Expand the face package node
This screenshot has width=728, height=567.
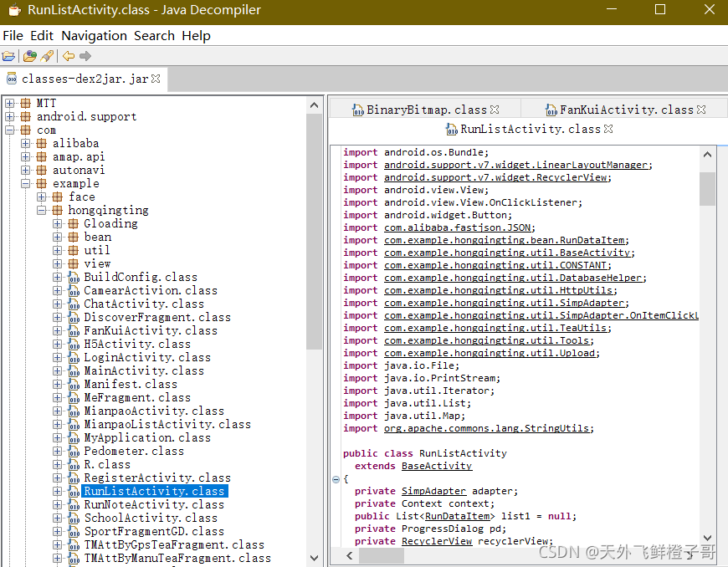pos(41,197)
